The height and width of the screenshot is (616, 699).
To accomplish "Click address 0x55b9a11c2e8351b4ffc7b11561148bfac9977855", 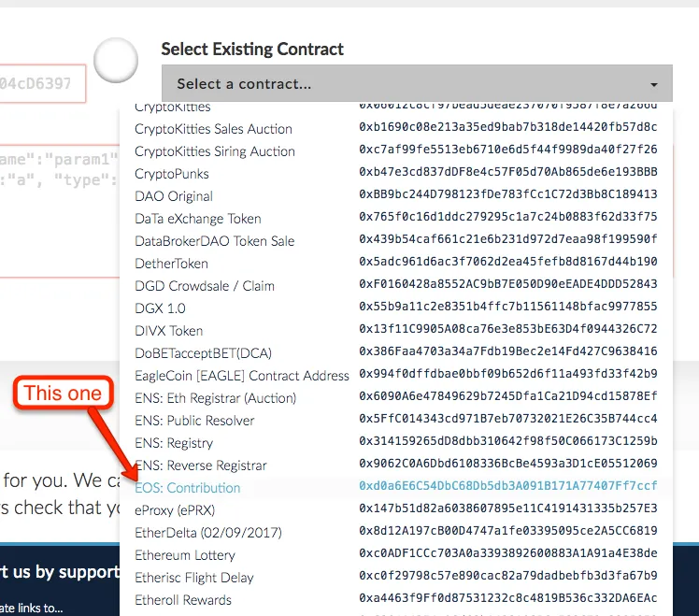I will pyautogui.click(x=508, y=307).
